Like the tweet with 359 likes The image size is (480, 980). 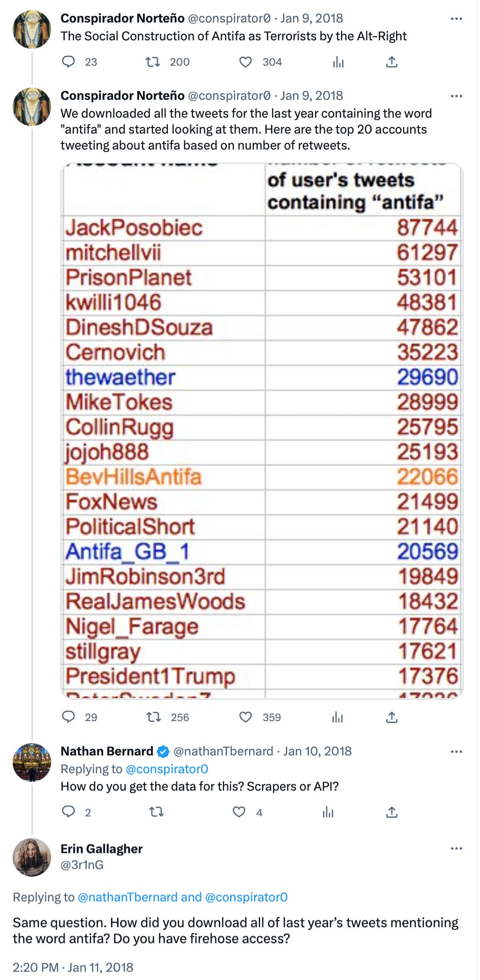tap(246, 717)
